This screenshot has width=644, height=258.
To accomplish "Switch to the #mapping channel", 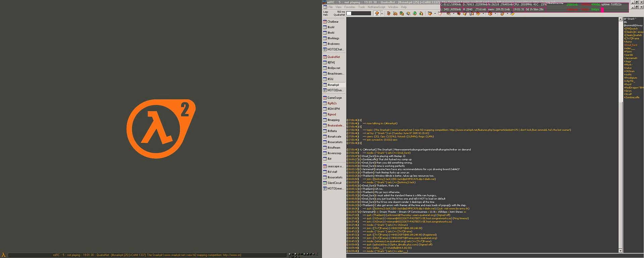I will pos(333,120).
